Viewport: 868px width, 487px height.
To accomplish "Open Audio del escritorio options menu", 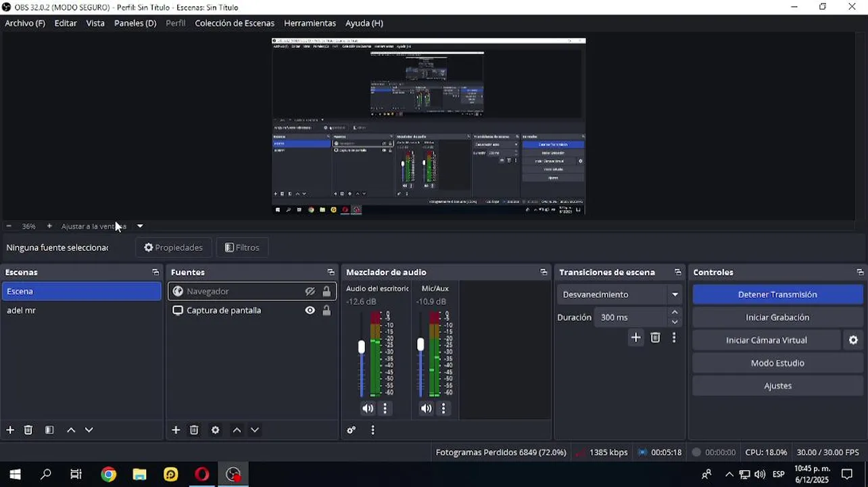I will [385, 409].
